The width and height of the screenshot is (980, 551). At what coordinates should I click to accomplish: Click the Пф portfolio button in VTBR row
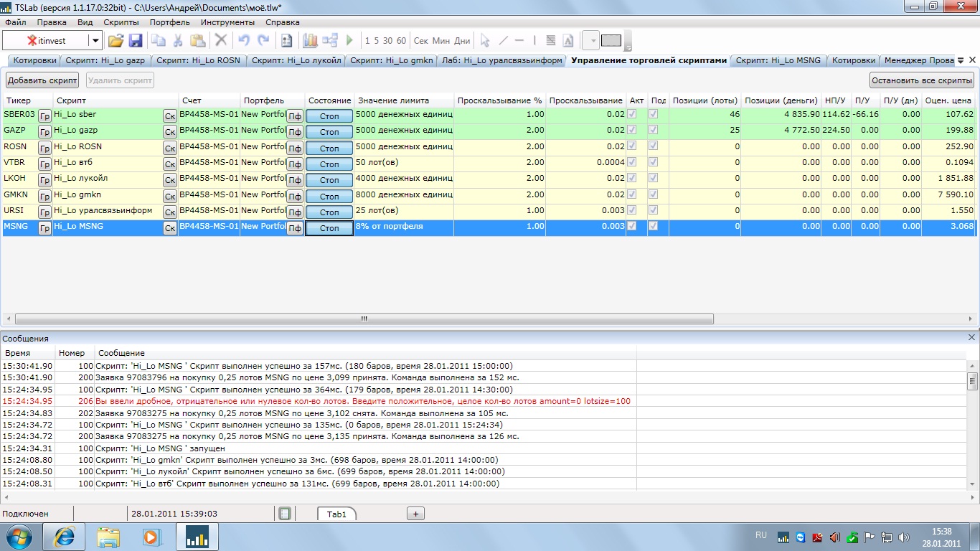pos(295,164)
